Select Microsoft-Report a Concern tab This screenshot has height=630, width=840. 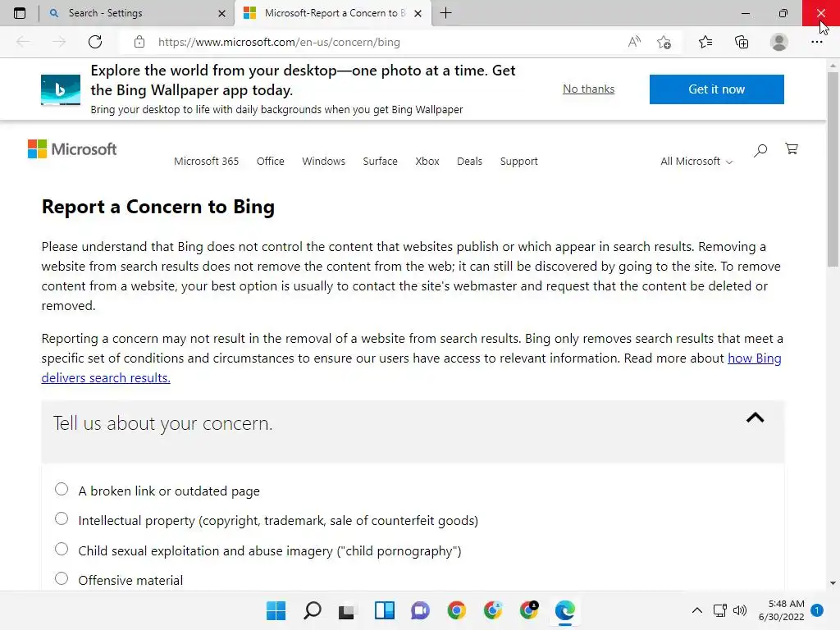click(335, 13)
